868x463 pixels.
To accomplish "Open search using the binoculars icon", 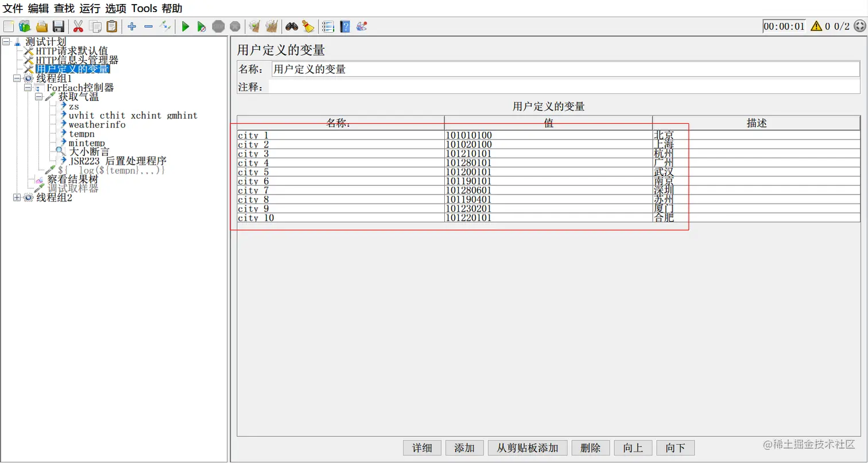I will click(292, 26).
